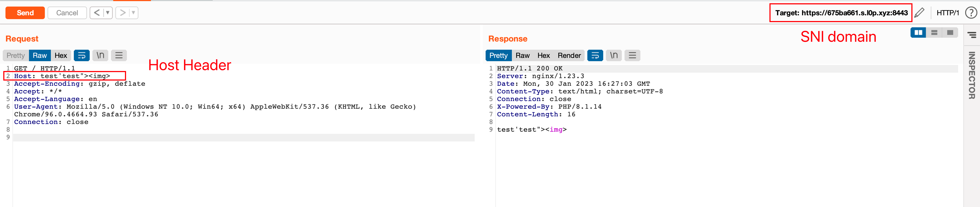Image resolution: width=980 pixels, height=207 pixels.
Task: Click the Accept-Encoding header line
Action: coord(80,84)
